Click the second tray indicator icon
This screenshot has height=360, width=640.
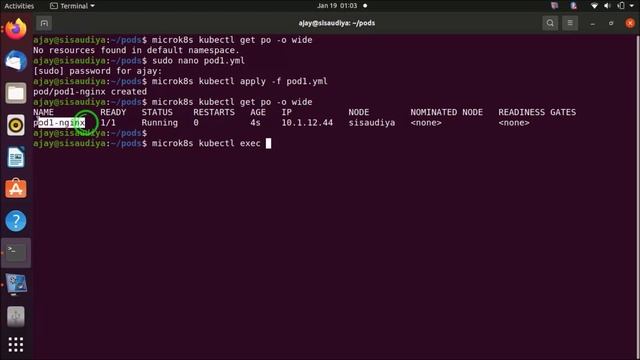pyautogui.click(x=573, y=6)
